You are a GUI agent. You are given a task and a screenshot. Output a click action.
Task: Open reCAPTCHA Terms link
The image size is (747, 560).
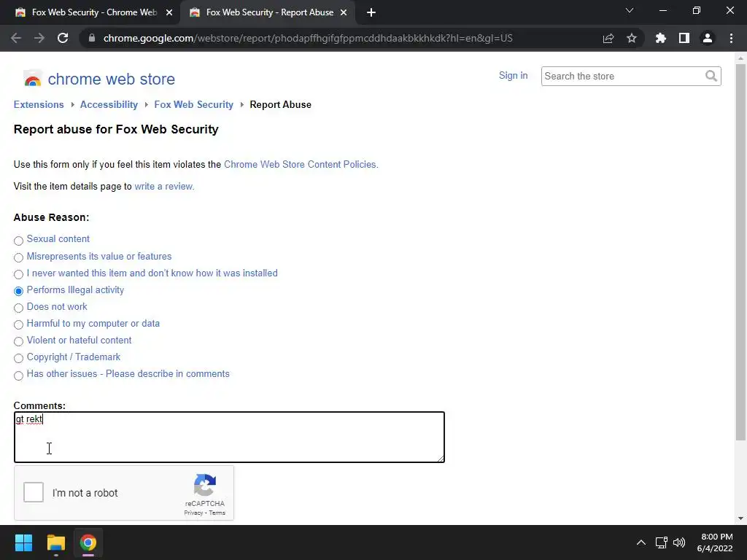217,513
